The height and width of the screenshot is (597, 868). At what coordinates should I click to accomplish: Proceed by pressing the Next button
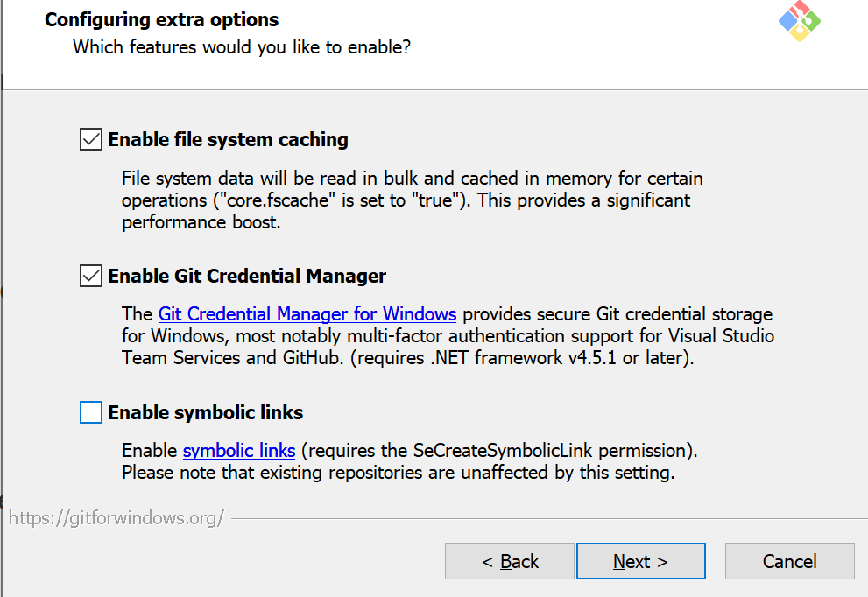click(x=640, y=561)
